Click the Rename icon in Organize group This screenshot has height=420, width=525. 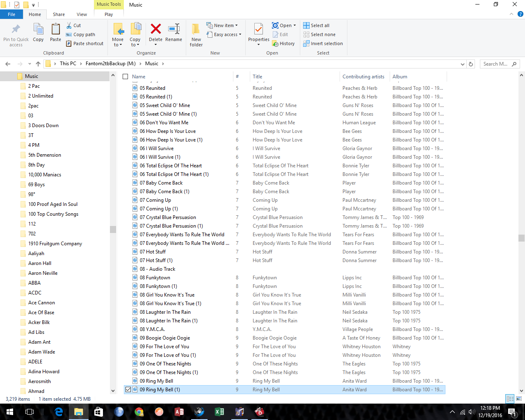(x=173, y=30)
